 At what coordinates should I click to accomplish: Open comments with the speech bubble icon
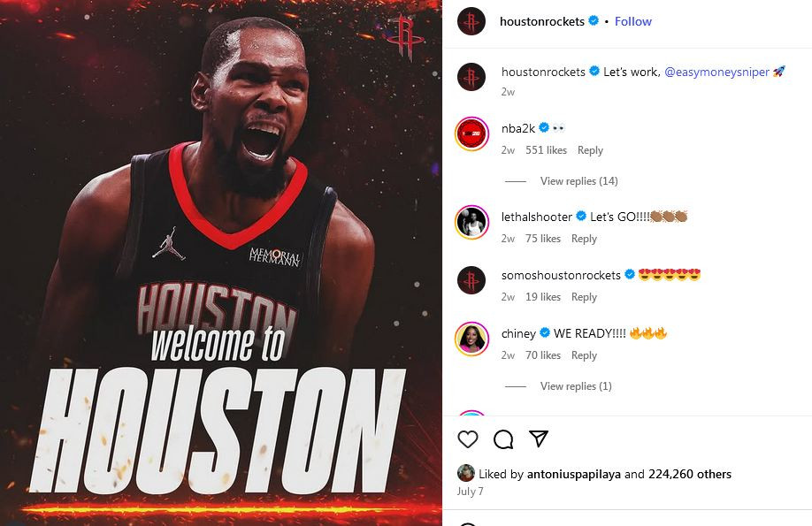pos(503,439)
